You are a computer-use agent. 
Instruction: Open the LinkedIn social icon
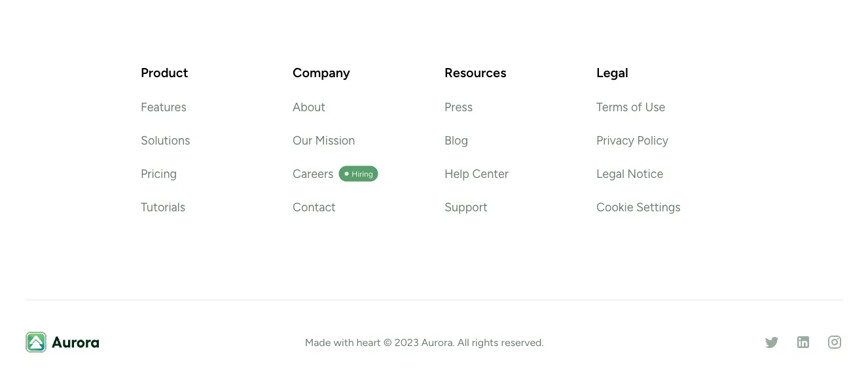pyautogui.click(x=803, y=342)
